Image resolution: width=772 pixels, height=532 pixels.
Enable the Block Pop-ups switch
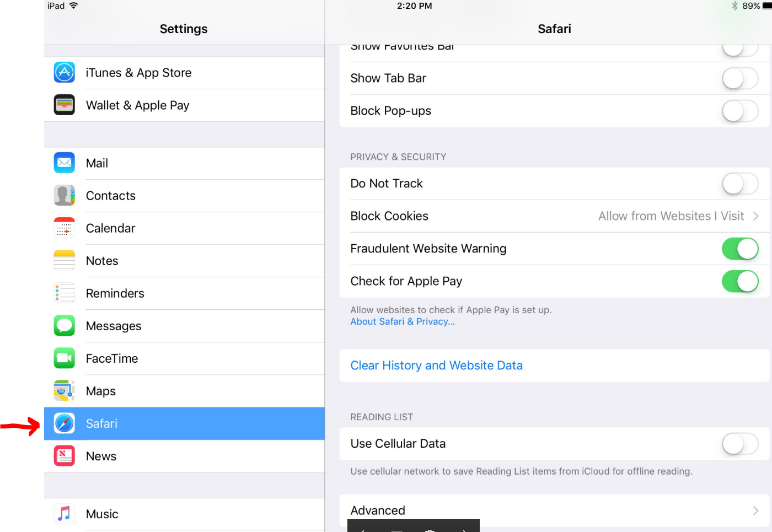tap(740, 111)
